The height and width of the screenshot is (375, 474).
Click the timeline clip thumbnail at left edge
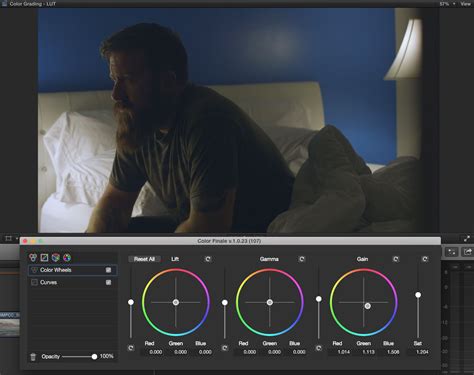pos(10,325)
